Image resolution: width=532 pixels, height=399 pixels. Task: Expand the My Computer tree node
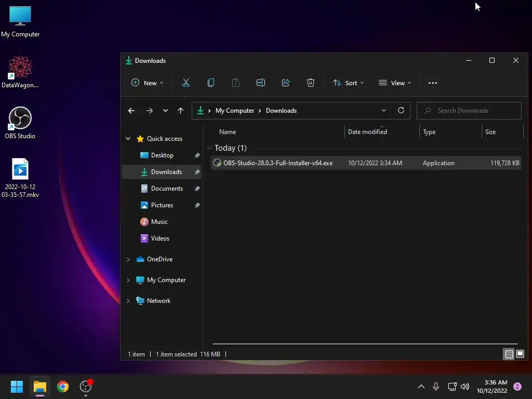[x=128, y=280]
